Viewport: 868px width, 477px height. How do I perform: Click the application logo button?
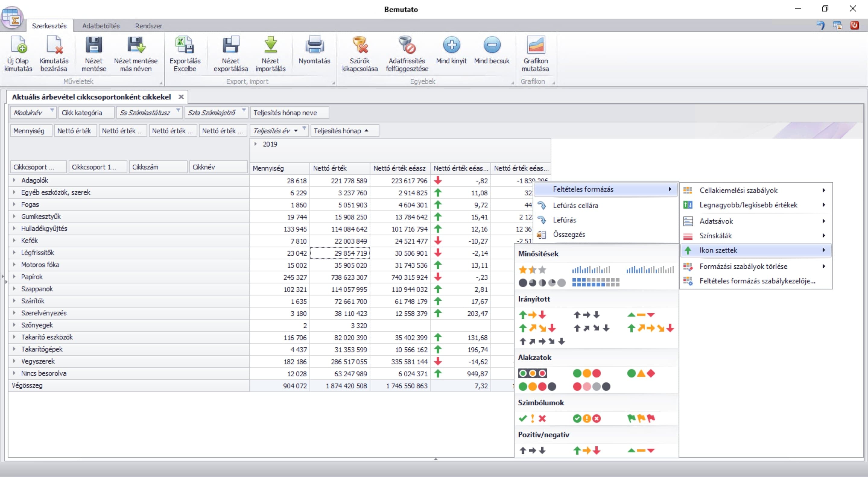(x=12, y=17)
